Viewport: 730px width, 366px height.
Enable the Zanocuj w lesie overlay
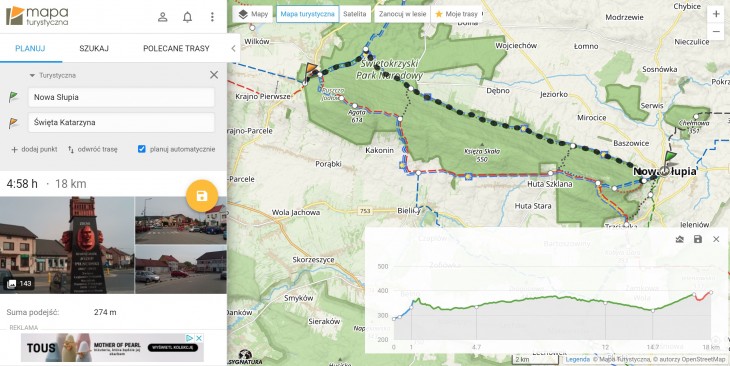pyautogui.click(x=402, y=14)
